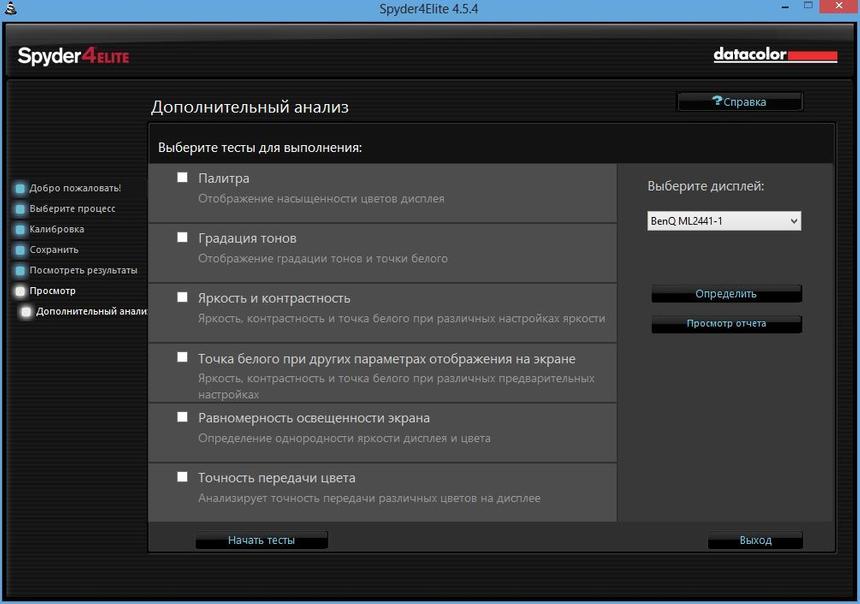The image size is (860, 604).
Task: Click the Spyder app icon in the title bar
Action: pyautogui.click(x=10, y=7)
